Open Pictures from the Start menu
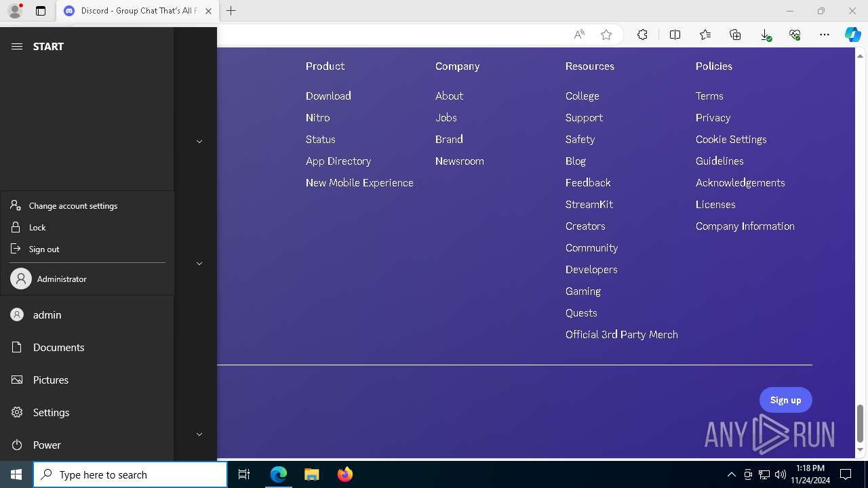 coord(87,380)
